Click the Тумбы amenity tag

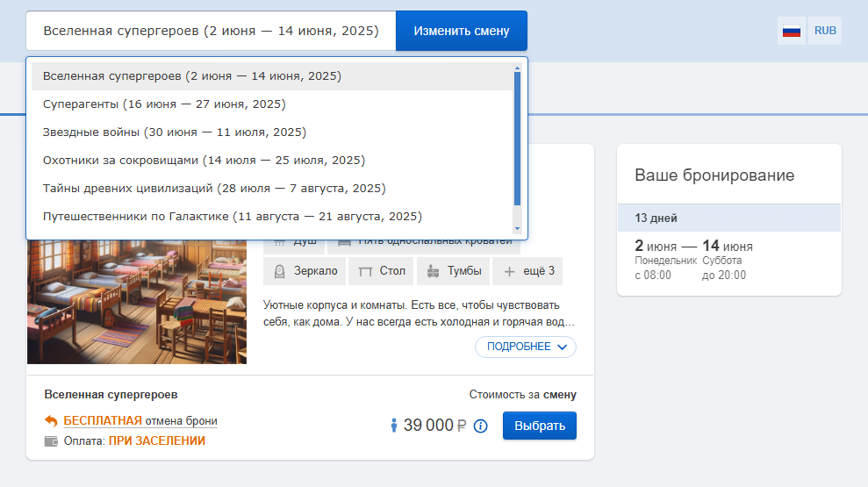(453, 271)
